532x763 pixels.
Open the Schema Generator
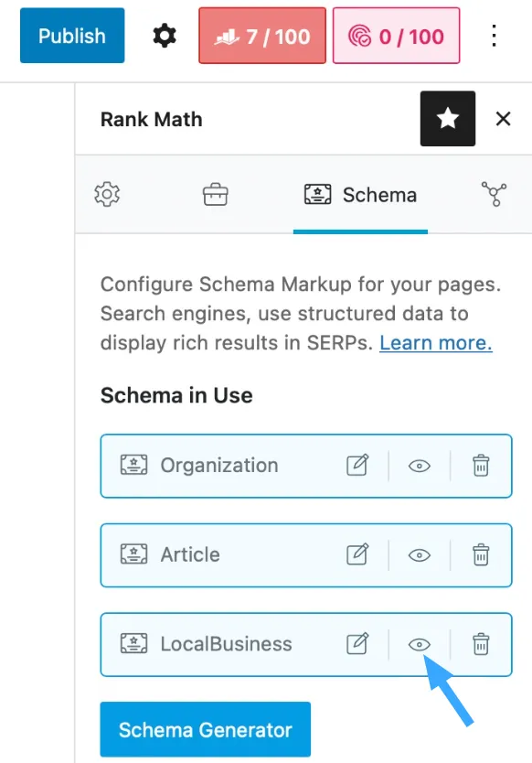point(206,729)
